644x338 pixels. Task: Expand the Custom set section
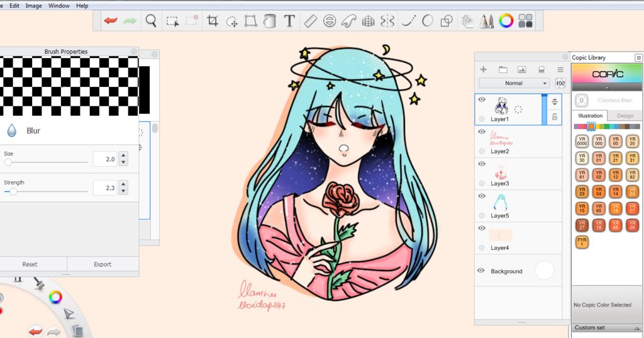pos(636,328)
